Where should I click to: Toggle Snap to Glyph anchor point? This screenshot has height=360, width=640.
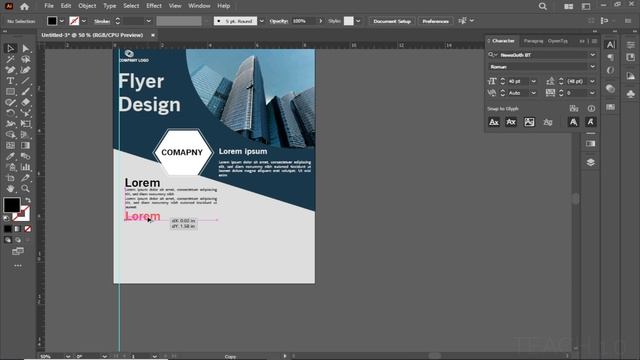pyautogui.click(x=590, y=122)
